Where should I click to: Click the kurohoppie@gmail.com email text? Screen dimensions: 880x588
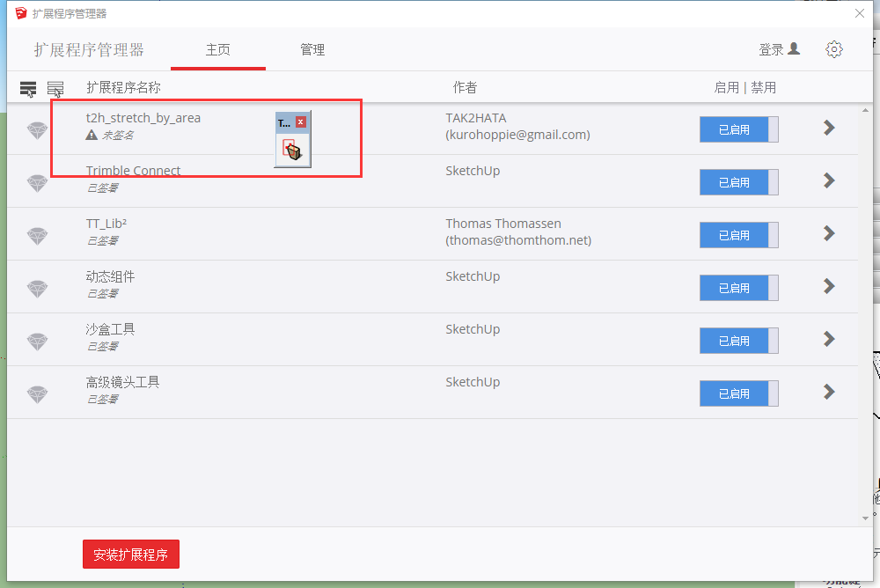517,135
